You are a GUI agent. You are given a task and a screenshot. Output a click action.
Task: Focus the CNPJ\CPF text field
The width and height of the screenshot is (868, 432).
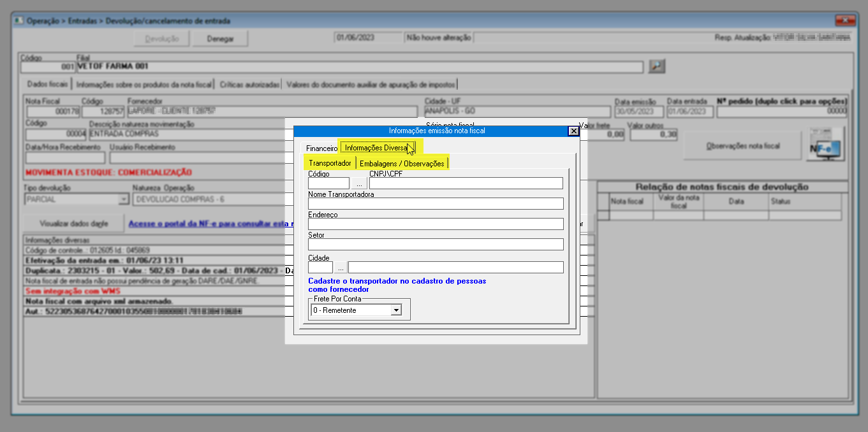[x=466, y=184]
